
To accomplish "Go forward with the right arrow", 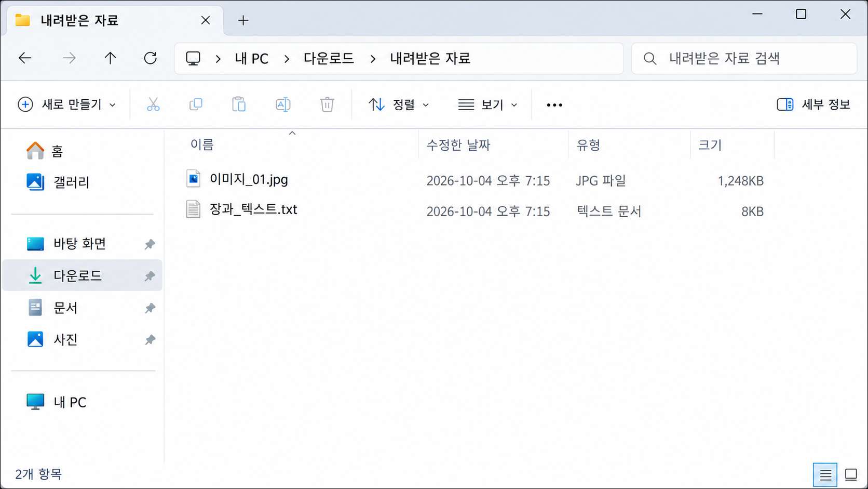I will 69,58.
